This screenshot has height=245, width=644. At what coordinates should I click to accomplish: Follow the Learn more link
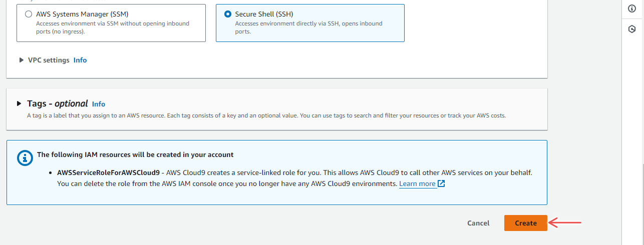[417, 183]
